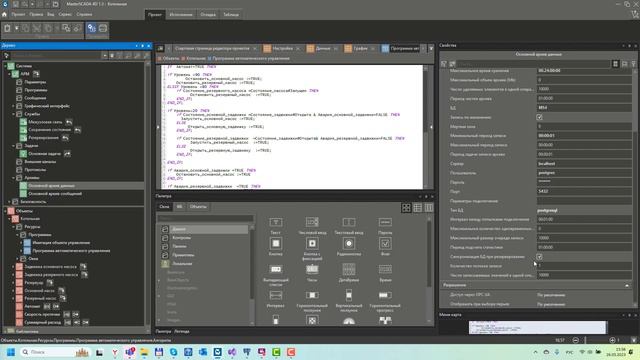The width and height of the screenshot is (640, 360).
Task: Select Программа автоматического управления tree item
Action: point(71,251)
